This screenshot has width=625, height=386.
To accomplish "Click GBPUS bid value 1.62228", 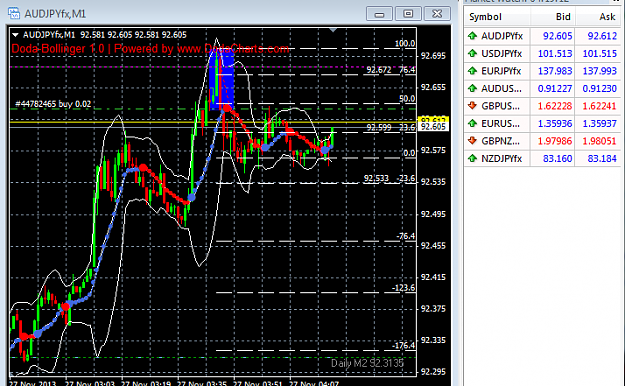I will coord(555,106).
